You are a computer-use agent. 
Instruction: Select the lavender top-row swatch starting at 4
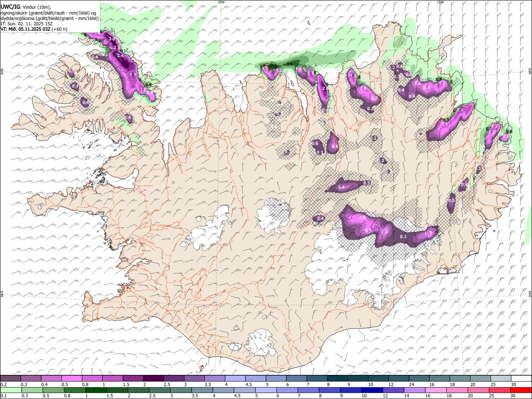click(x=235, y=378)
